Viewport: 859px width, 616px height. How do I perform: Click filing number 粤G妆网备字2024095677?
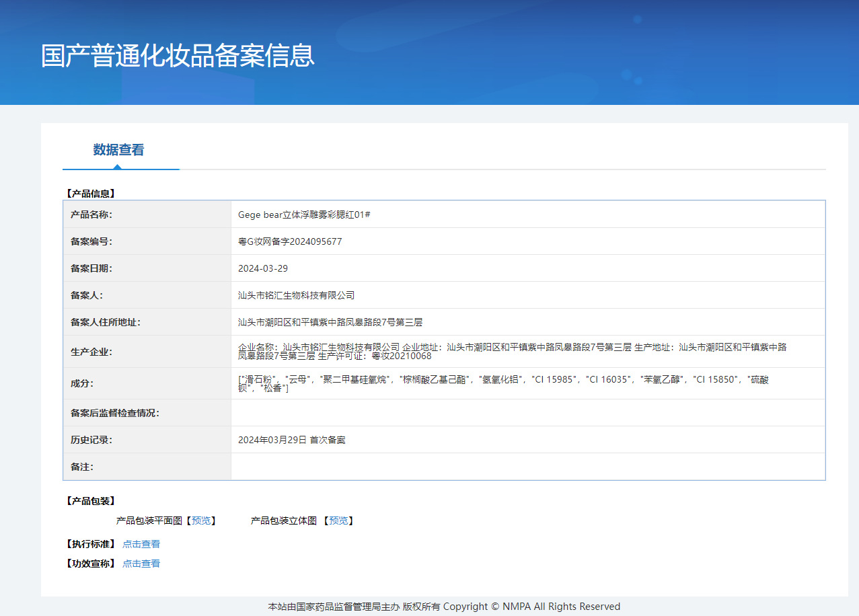click(x=290, y=241)
